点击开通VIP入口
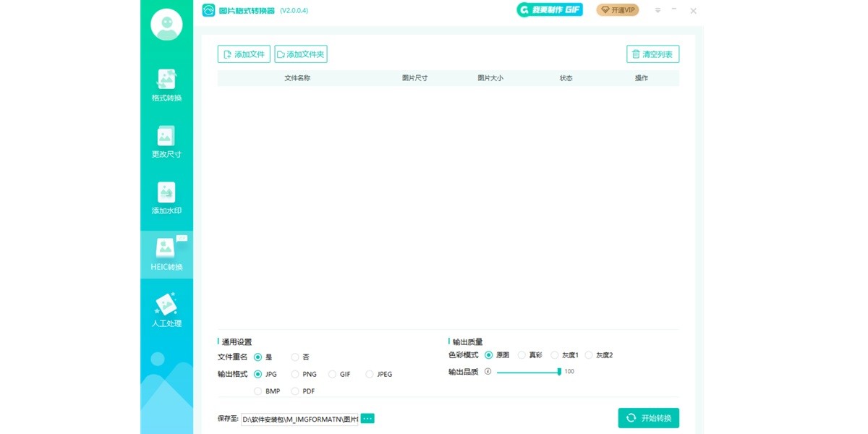This screenshot has height=434, width=868. pyautogui.click(x=617, y=10)
